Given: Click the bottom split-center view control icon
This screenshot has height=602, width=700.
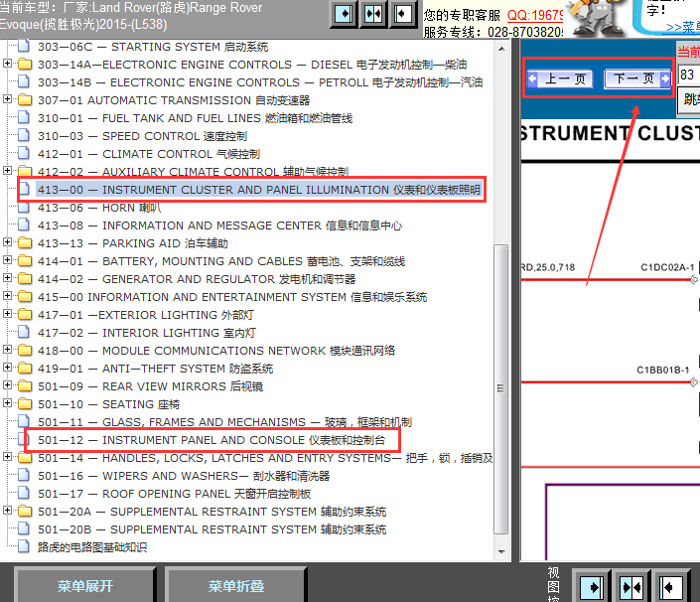Looking at the screenshot, I should [x=632, y=587].
